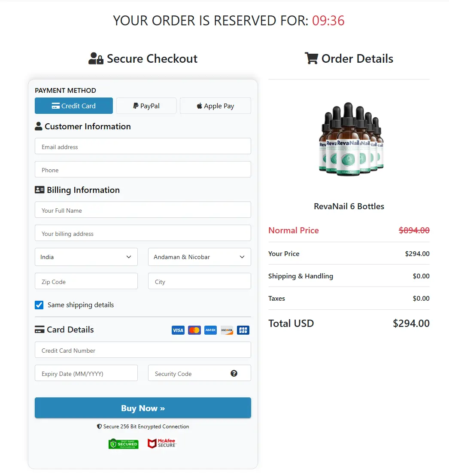Click the Discover card icon
Image resolution: width=449 pixels, height=476 pixels.
[227, 330]
